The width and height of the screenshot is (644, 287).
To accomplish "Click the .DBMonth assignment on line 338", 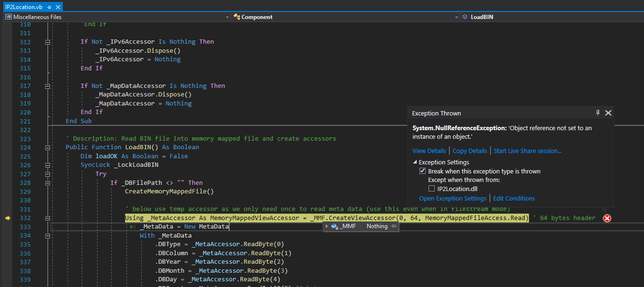I will (221, 271).
